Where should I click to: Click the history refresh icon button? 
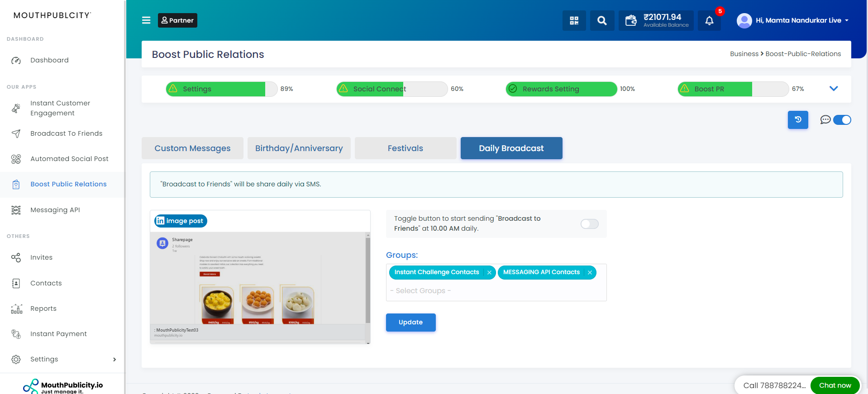(798, 120)
